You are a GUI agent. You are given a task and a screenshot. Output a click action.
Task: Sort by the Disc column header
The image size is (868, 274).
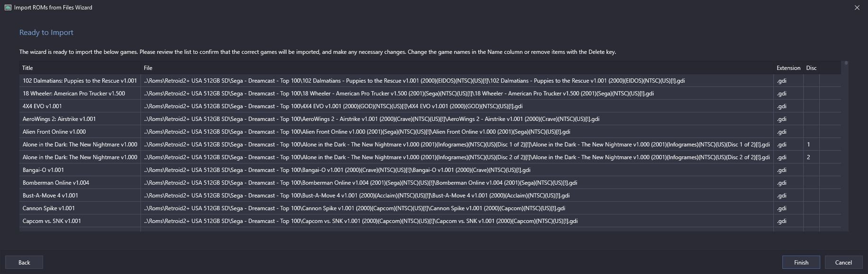pyautogui.click(x=811, y=68)
